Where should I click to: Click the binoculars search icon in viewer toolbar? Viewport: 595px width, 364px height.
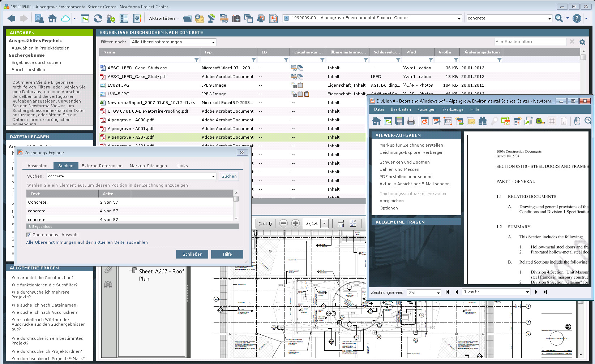[x=483, y=121]
